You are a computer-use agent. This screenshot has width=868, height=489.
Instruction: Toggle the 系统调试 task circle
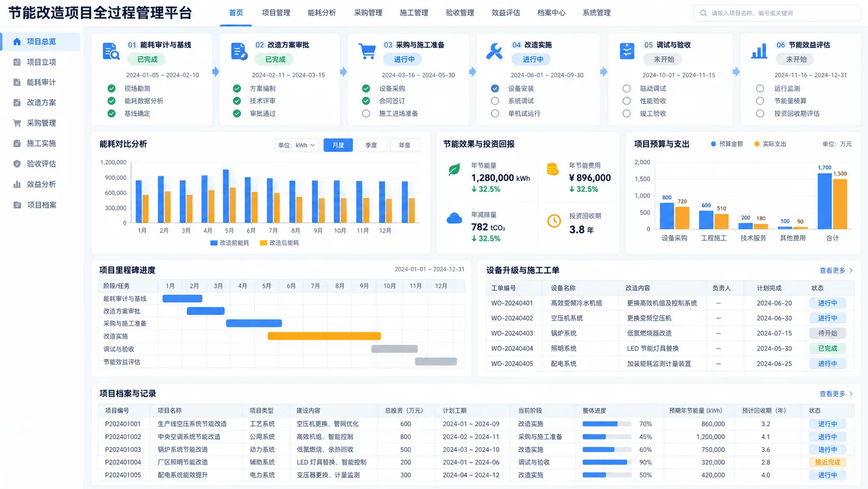click(x=495, y=101)
